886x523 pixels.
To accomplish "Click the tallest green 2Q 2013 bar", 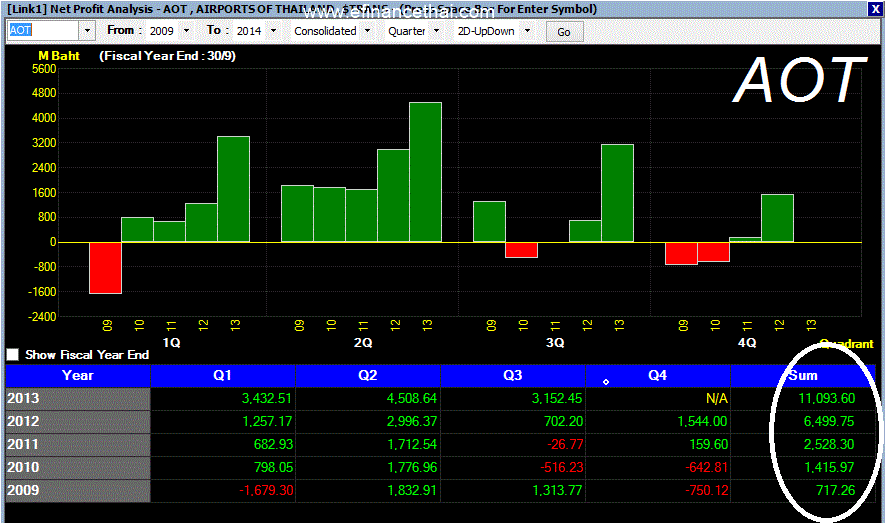I will tap(425, 172).
